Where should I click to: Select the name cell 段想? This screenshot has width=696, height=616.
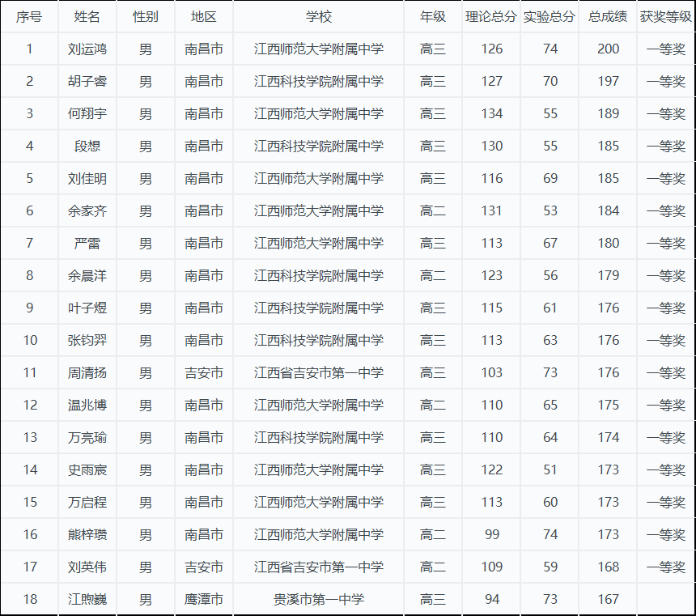click(87, 147)
